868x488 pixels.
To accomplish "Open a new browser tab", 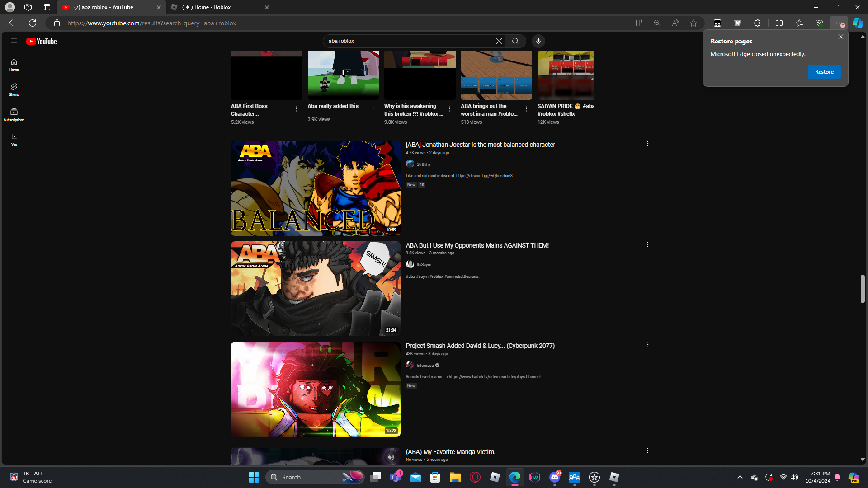I will point(282,7).
